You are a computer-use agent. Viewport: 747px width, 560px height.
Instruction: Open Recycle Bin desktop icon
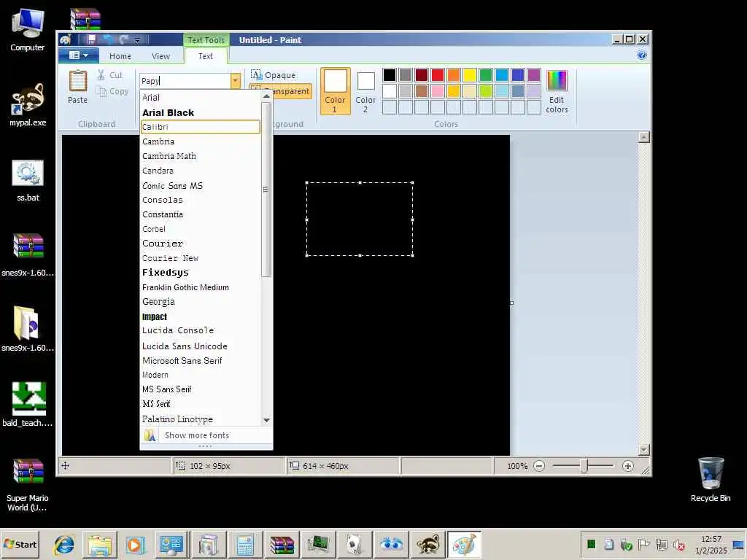(x=711, y=480)
